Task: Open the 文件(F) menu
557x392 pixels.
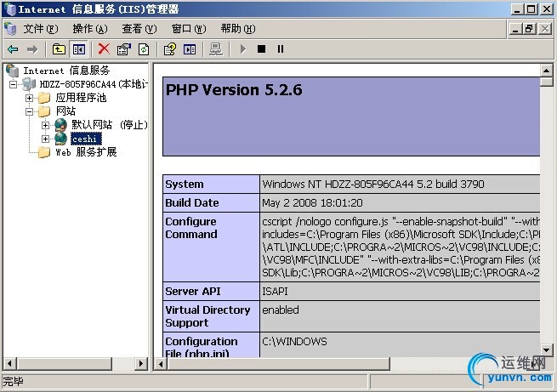Action: point(41,29)
